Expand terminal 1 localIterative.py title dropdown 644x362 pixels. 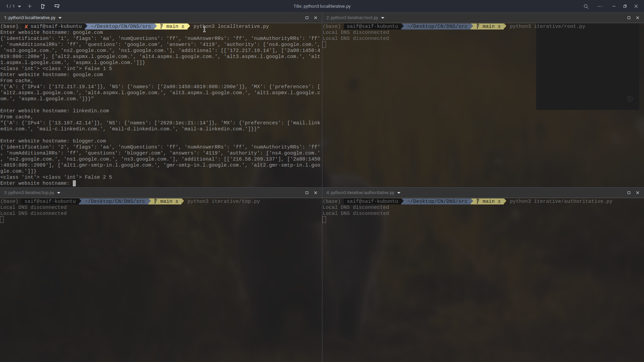tap(60, 18)
